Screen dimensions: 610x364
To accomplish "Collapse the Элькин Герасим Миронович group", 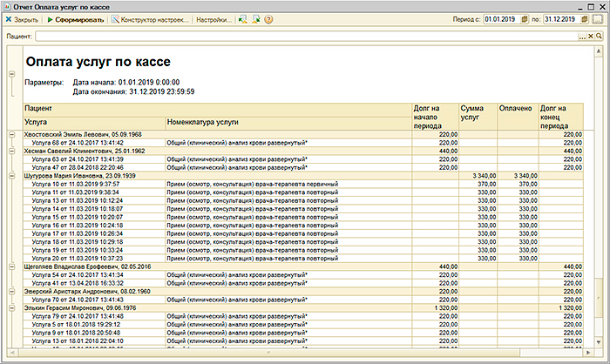I will tap(11, 307).
